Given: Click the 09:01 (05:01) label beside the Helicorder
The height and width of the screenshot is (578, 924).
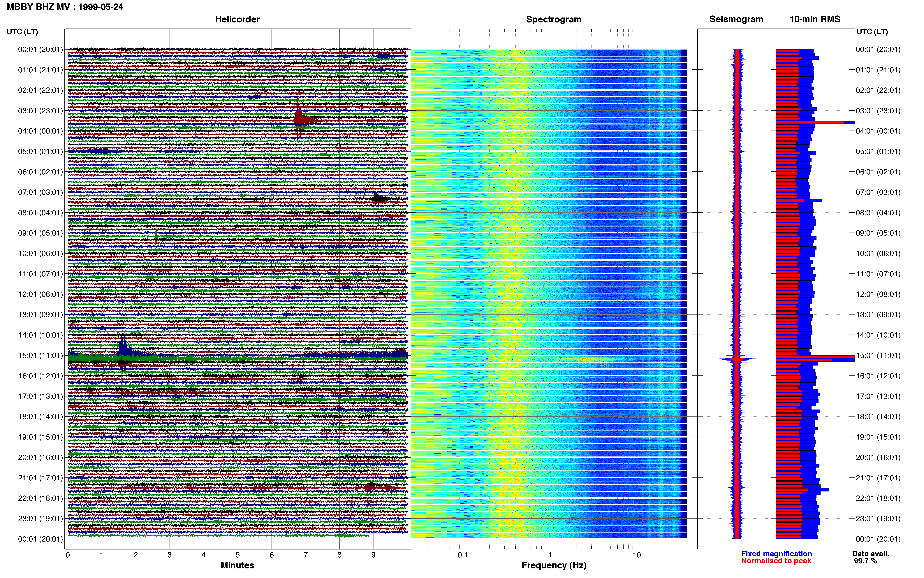Looking at the screenshot, I should pyautogui.click(x=41, y=233).
